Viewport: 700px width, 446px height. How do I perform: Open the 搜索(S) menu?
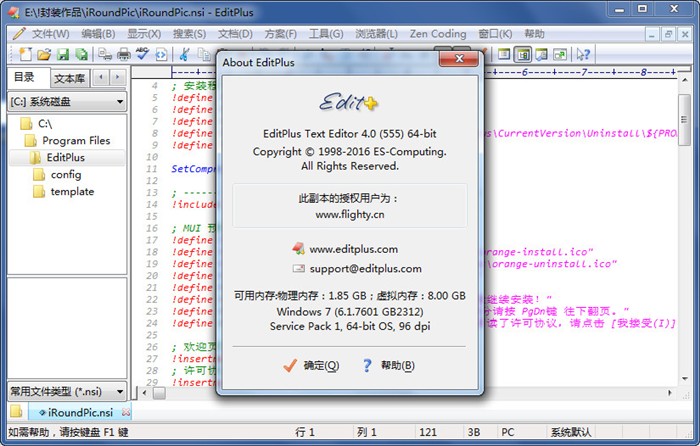click(189, 34)
